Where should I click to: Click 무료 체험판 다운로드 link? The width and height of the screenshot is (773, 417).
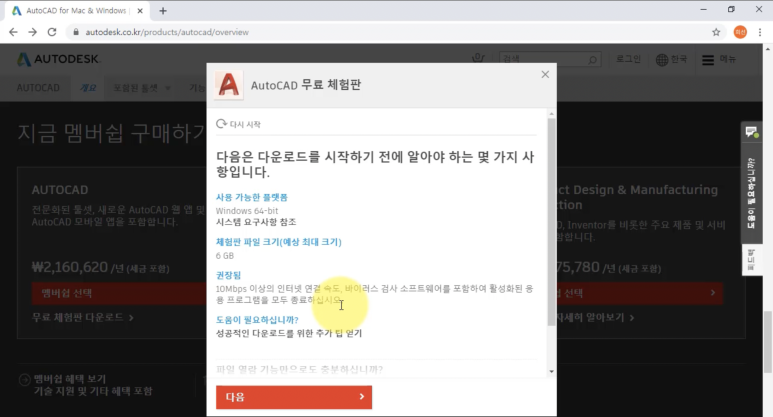point(82,317)
